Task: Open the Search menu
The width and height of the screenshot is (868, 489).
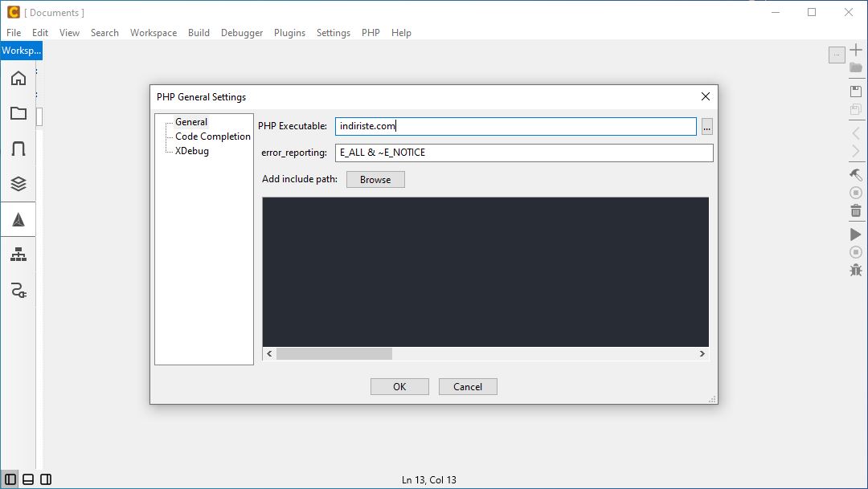Action: point(104,33)
